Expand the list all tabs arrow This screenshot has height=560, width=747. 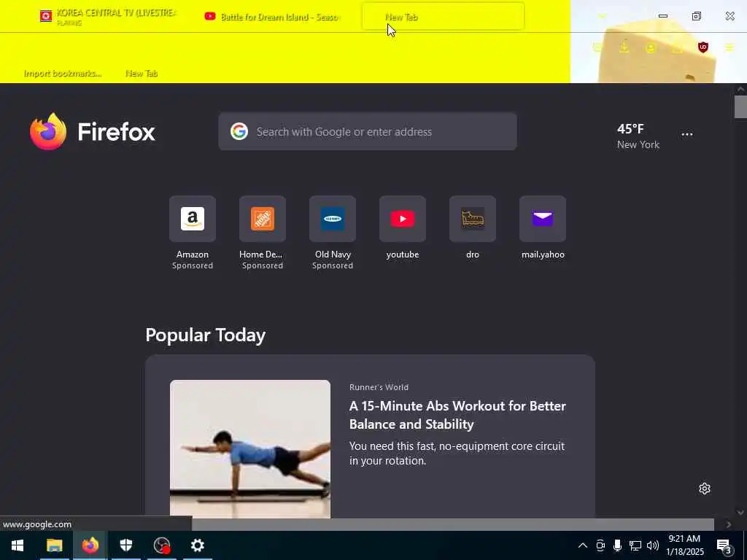(x=602, y=17)
